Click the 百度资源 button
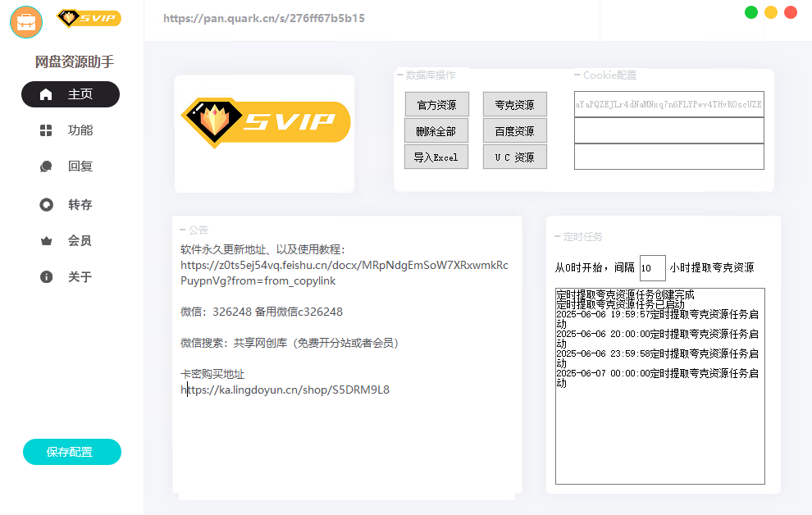Screen dimensions: 812x515 point(515,131)
